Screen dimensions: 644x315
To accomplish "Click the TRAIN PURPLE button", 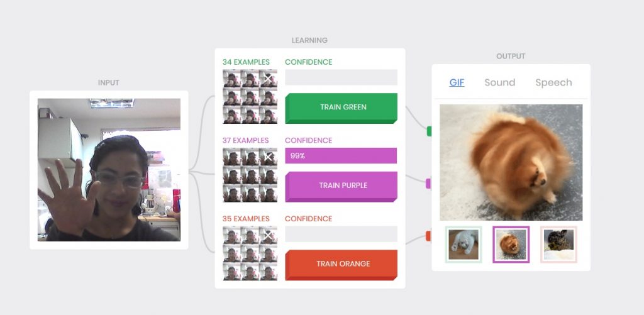I will (341, 187).
